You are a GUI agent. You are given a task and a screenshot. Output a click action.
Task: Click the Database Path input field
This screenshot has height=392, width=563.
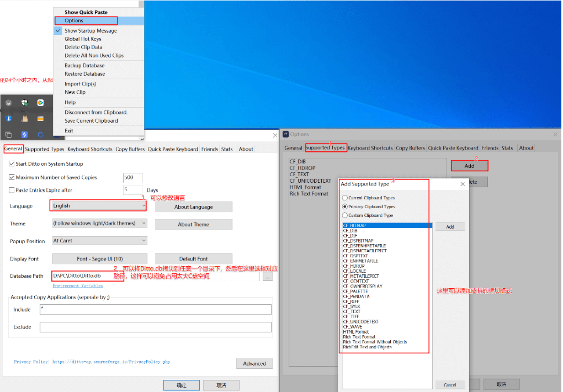point(156,276)
